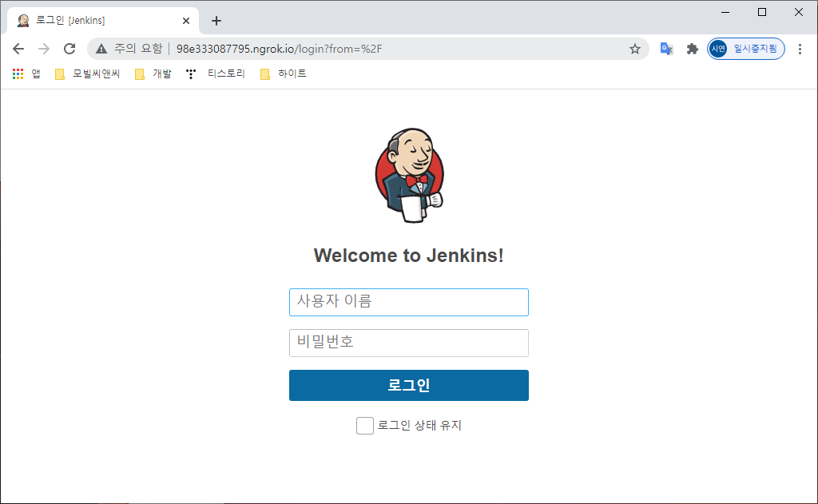Open the 모빌씨앤씨 bookmark folder

[x=88, y=74]
